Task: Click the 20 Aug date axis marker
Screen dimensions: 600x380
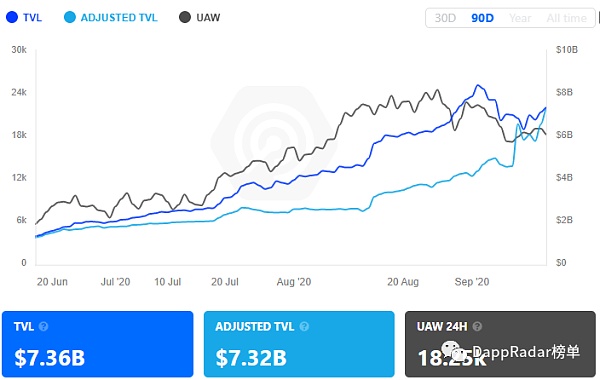Action: pos(403,282)
